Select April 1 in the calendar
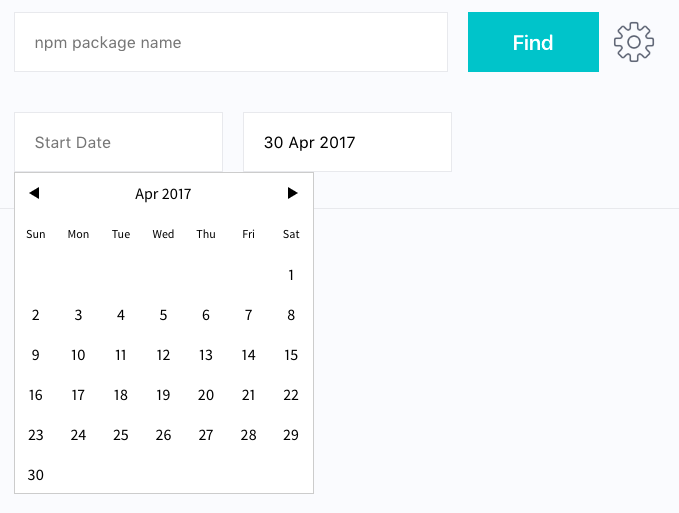The image size is (679, 513). click(x=291, y=275)
